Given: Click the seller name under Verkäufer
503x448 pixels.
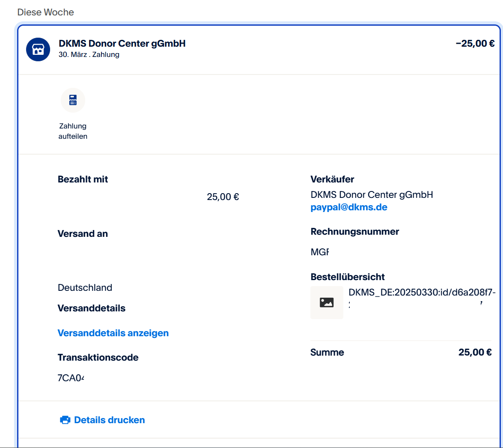Looking at the screenshot, I should (372, 195).
